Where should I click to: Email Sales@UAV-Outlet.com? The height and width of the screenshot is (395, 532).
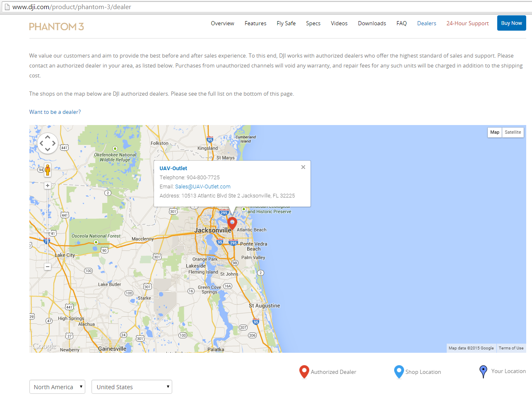point(202,187)
